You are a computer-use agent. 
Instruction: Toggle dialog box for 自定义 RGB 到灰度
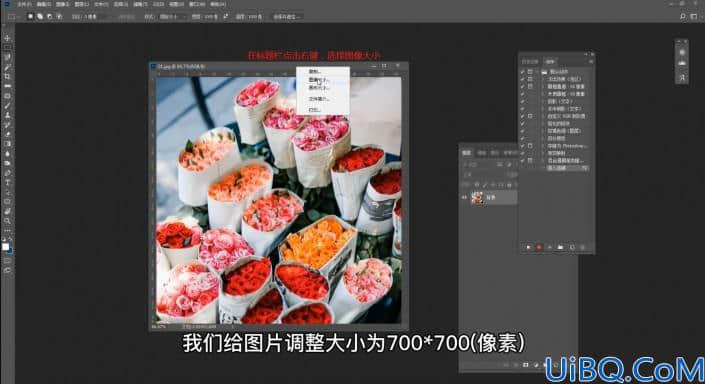(530, 116)
